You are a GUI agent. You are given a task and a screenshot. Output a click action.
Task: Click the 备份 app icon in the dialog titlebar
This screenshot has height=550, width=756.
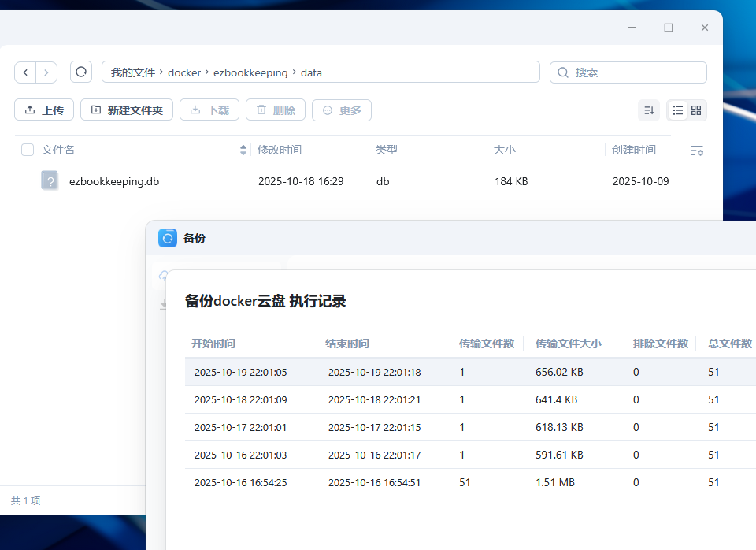(x=167, y=237)
